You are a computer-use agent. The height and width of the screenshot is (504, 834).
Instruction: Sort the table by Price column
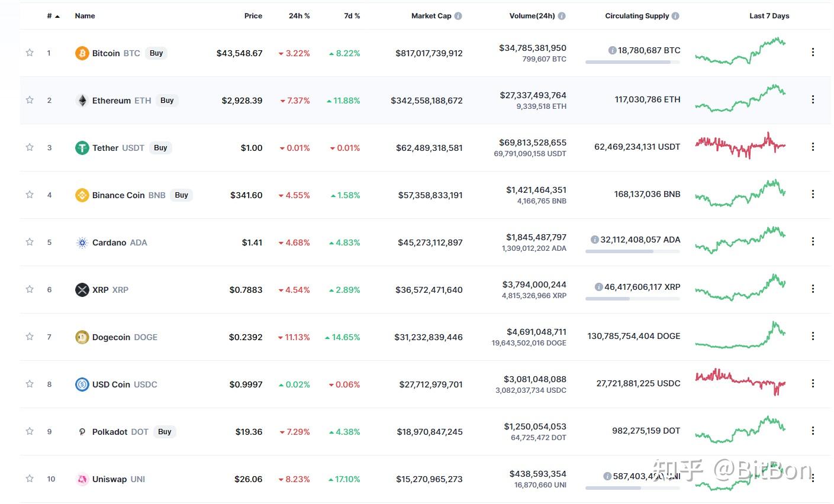(253, 16)
